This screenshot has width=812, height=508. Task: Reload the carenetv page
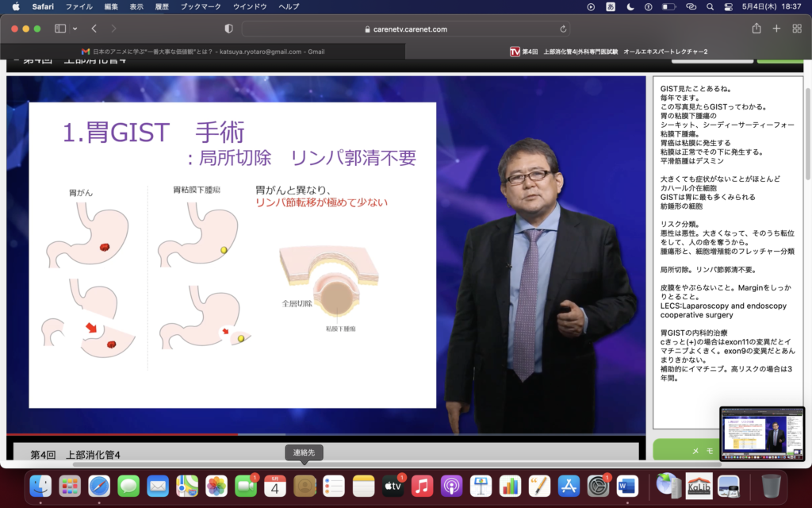[563, 29]
